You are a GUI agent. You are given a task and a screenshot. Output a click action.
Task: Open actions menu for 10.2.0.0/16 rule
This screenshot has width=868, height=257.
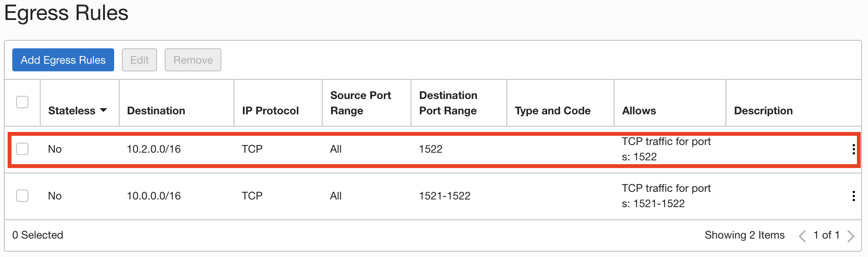(x=853, y=149)
